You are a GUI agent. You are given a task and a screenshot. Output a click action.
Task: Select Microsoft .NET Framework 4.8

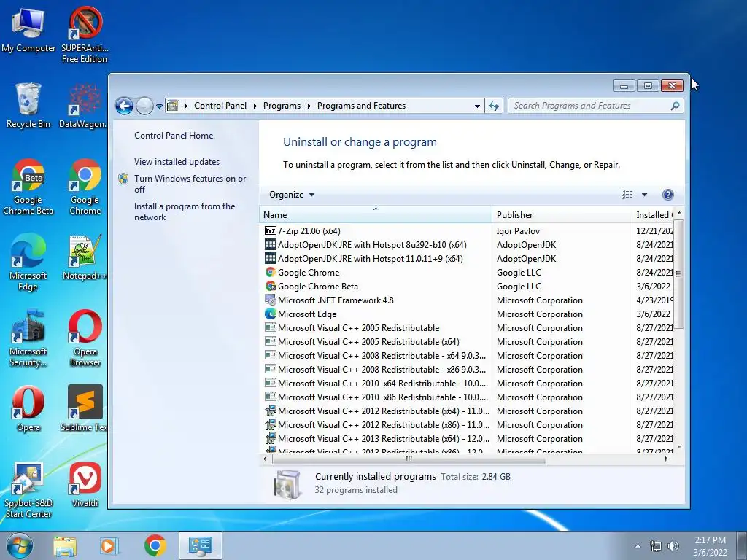(x=466, y=300)
